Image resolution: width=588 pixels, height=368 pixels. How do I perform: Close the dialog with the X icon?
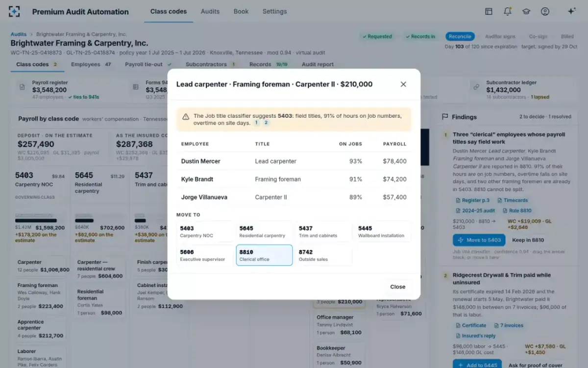[x=403, y=84]
